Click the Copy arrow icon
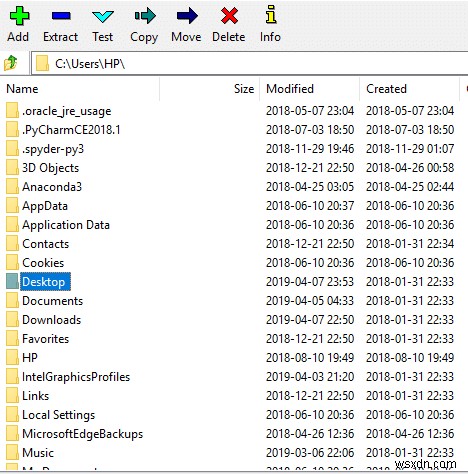The width and height of the screenshot is (468, 474). (x=145, y=16)
